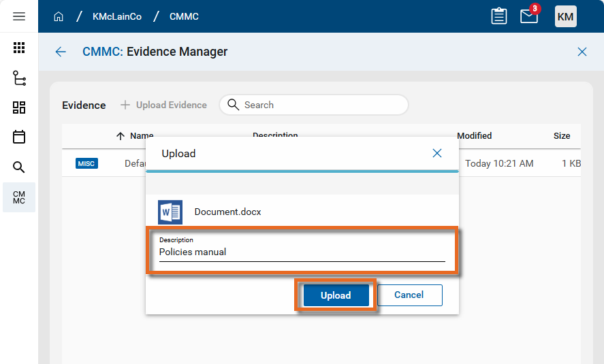
Task: Go to home via house icon
Action: click(x=59, y=16)
